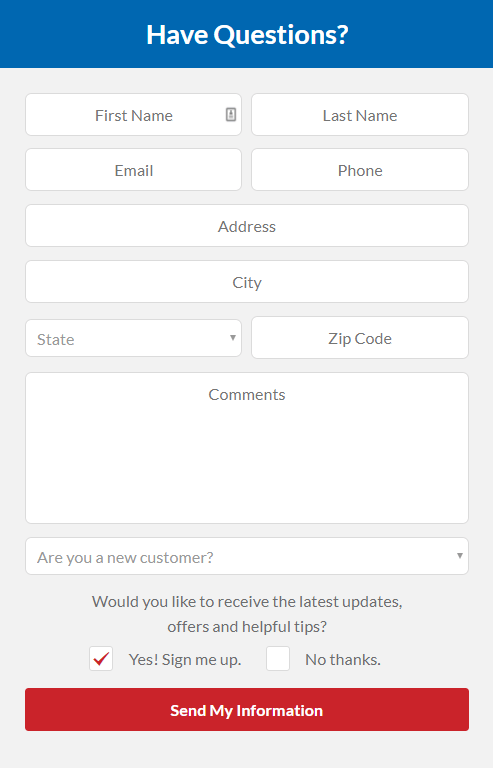Open the State dropdown

click(x=134, y=338)
